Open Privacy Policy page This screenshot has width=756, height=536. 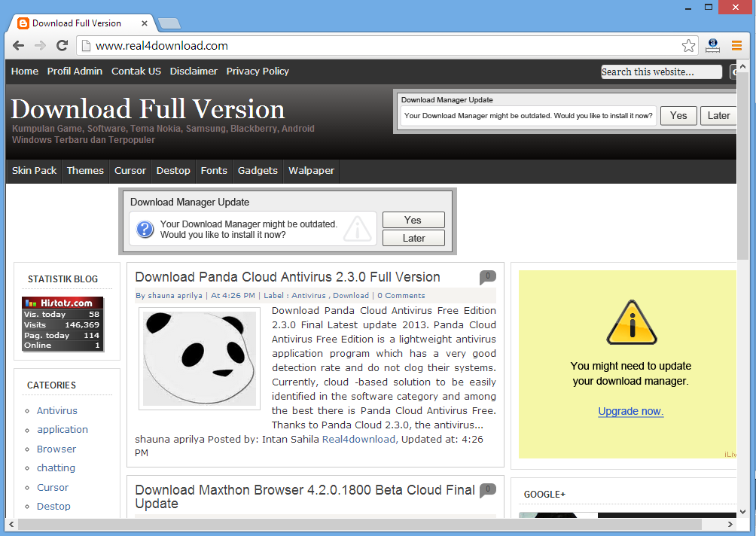pos(258,72)
